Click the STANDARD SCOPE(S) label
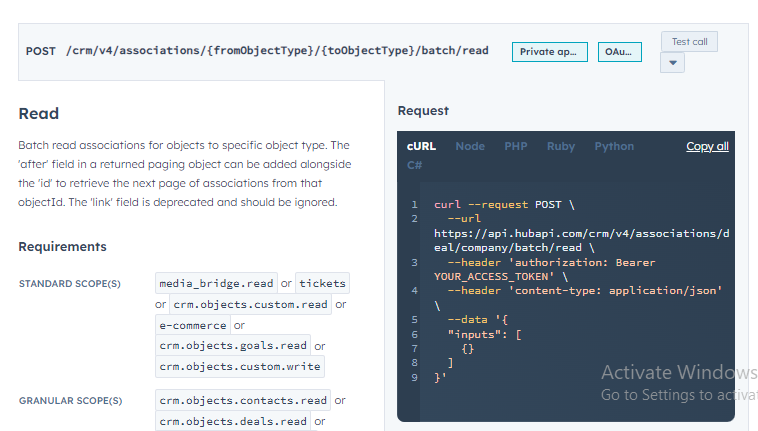Screen dimensions: 758x431 (x=70, y=284)
